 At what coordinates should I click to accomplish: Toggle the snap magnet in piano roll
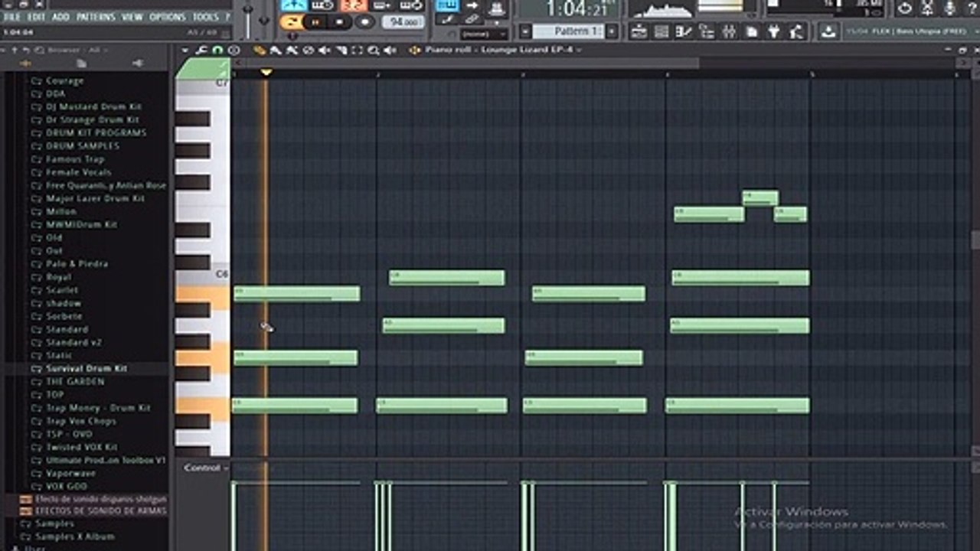pyautogui.click(x=217, y=51)
